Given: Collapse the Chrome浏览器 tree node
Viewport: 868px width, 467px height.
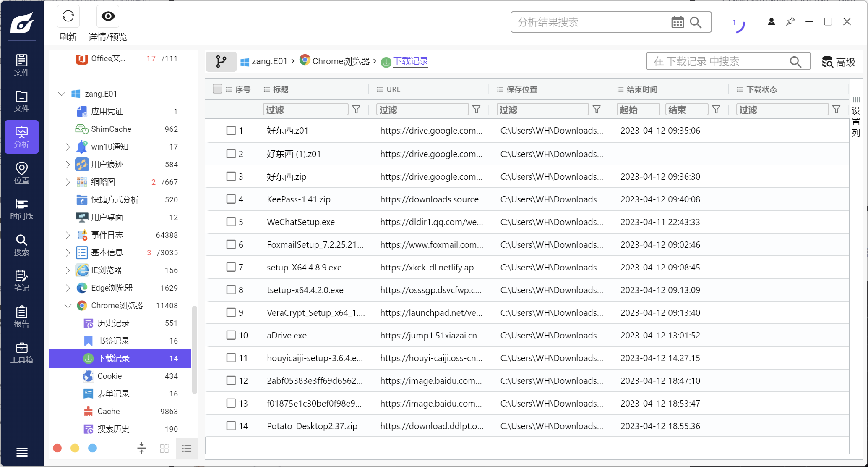Looking at the screenshot, I should point(68,305).
